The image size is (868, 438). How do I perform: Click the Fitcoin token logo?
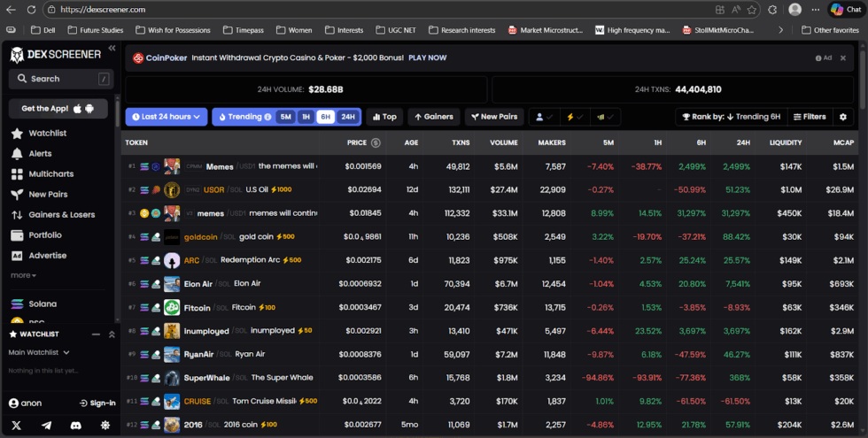click(172, 308)
